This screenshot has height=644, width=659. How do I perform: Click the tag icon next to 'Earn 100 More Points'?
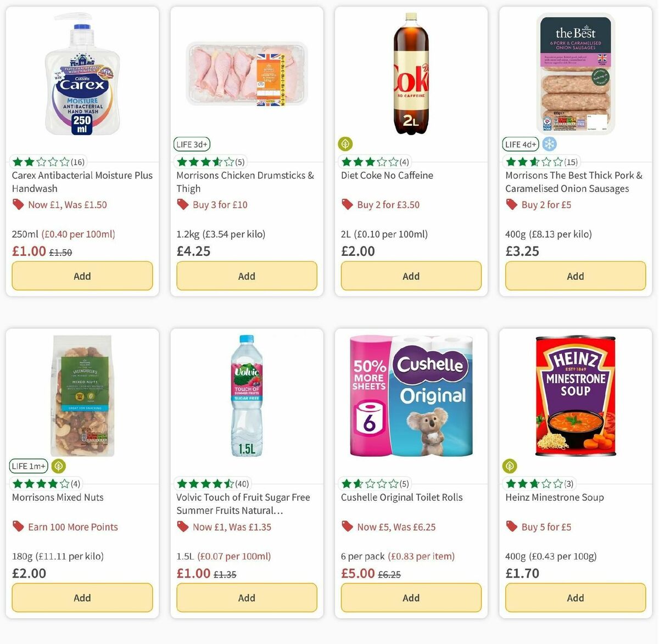(18, 527)
